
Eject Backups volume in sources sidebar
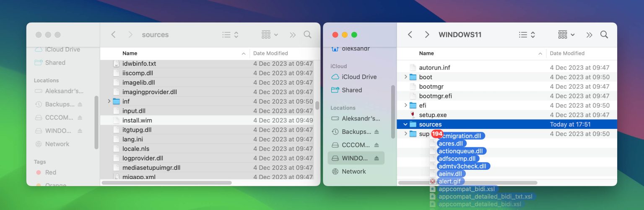80,104
